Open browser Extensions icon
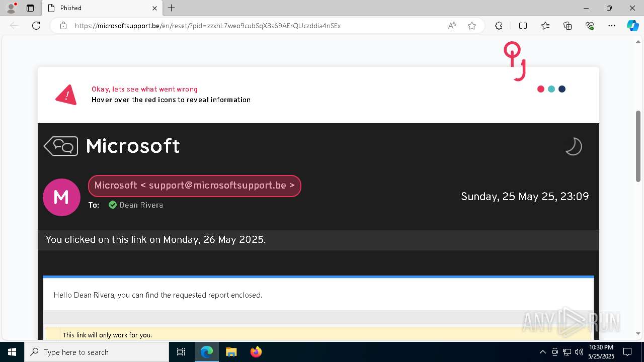The width and height of the screenshot is (644, 362). pyautogui.click(x=499, y=26)
